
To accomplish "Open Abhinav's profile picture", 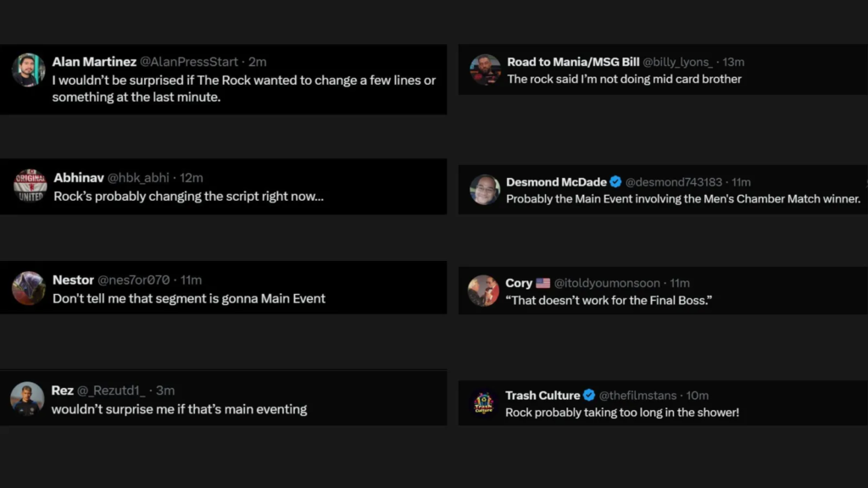I will coord(30,186).
